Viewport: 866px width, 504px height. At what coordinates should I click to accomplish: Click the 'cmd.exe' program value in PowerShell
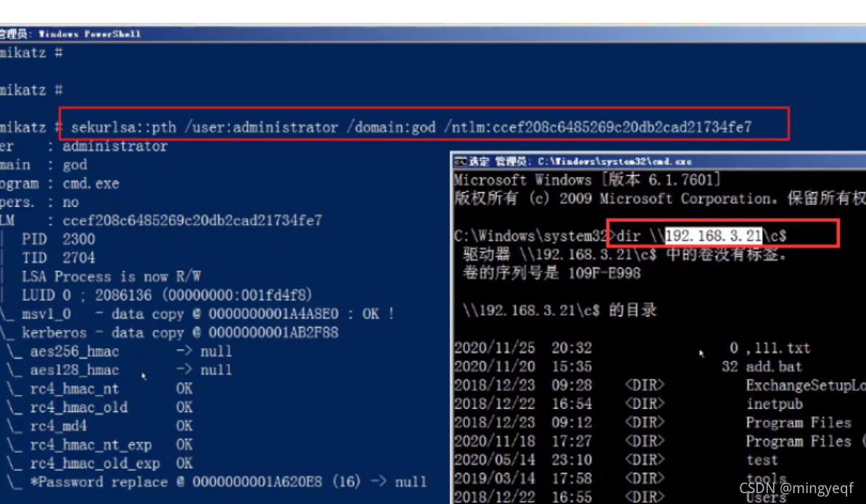click(x=91, y=183)
